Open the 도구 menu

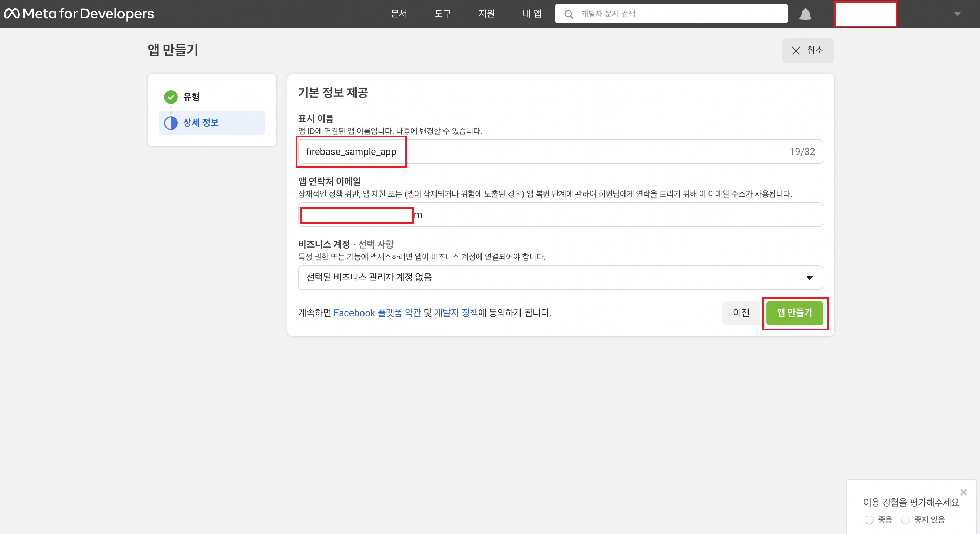[442, 14]
